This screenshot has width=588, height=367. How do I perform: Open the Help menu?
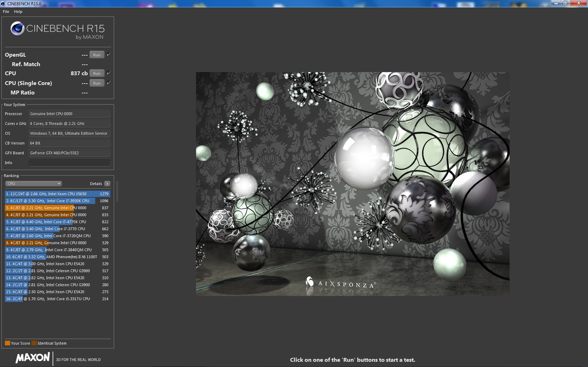point(18,12)
